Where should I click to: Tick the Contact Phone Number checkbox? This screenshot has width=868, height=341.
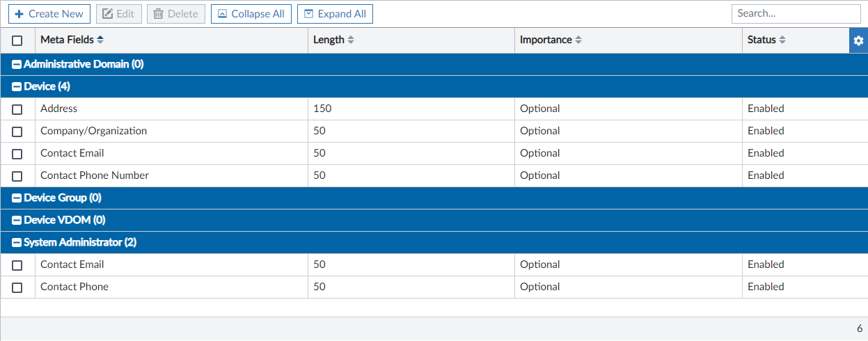coord(17,176)
